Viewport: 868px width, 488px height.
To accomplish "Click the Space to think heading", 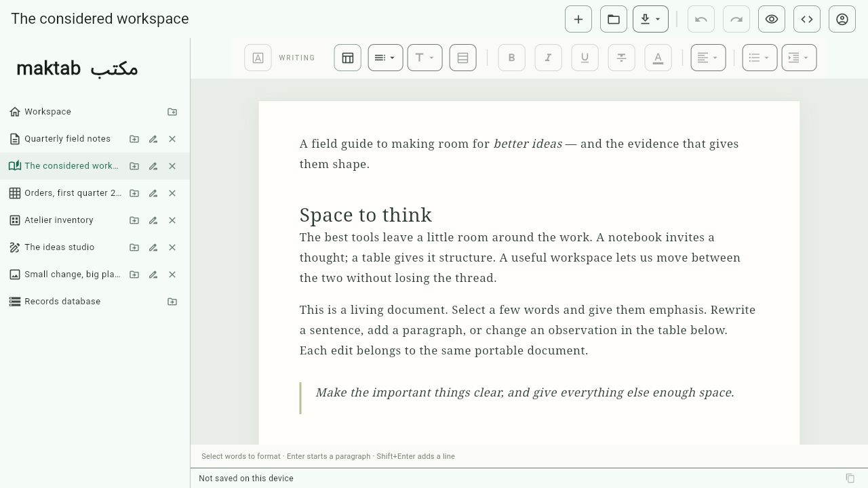I will point(366,215).
